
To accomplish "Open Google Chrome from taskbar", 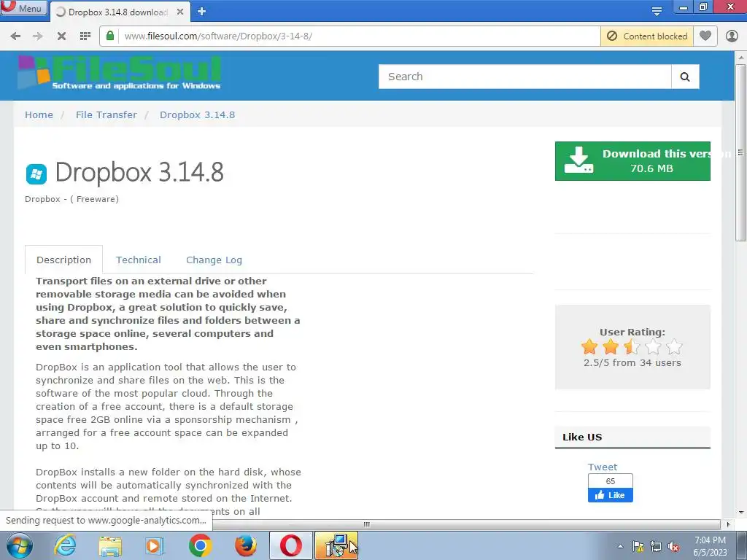I will coord(200,545).
